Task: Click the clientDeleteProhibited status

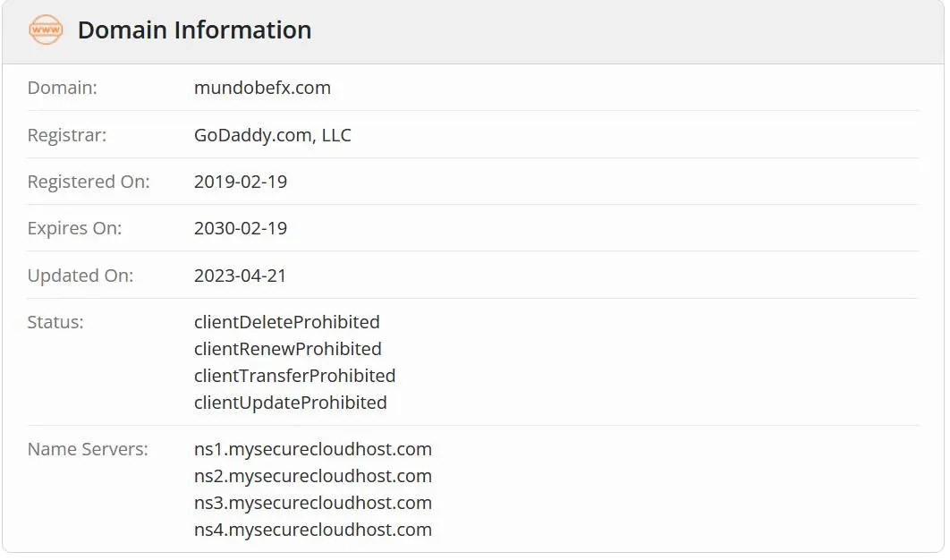Action: (286, 322)
